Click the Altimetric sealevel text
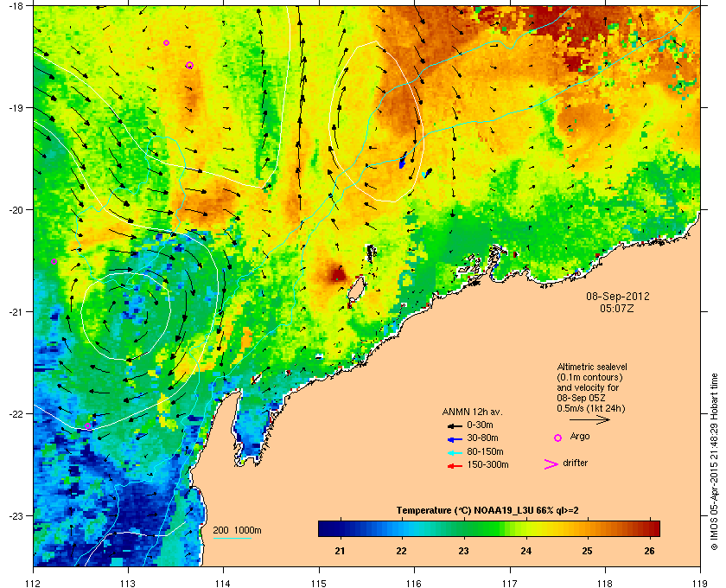 click(592, 367)
